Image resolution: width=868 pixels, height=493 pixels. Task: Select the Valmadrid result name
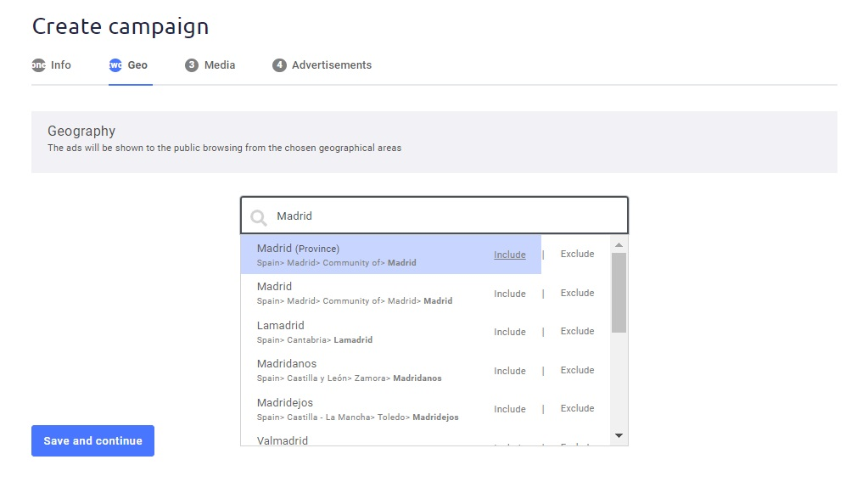(283, 440)
